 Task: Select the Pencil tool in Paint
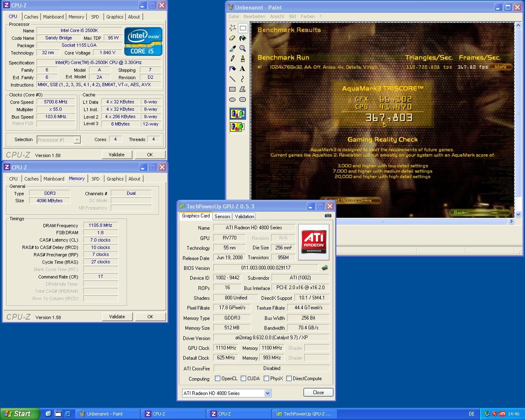[233, 59]
